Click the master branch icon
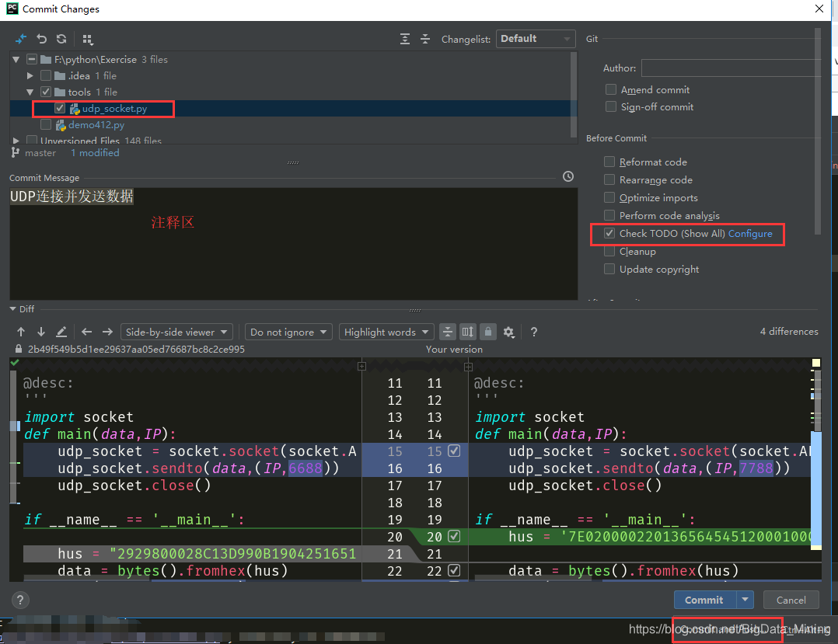 pyautogui.click(x=15, y=153)
